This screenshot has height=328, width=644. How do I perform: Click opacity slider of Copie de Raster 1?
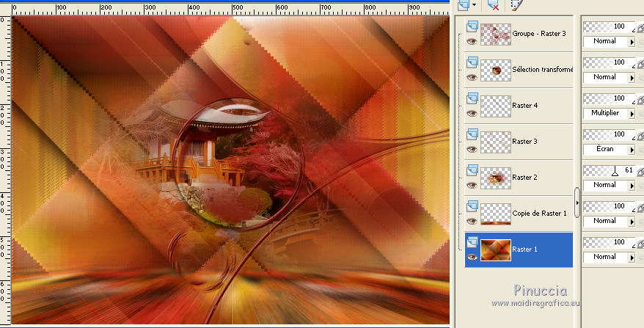pos(609,206)
